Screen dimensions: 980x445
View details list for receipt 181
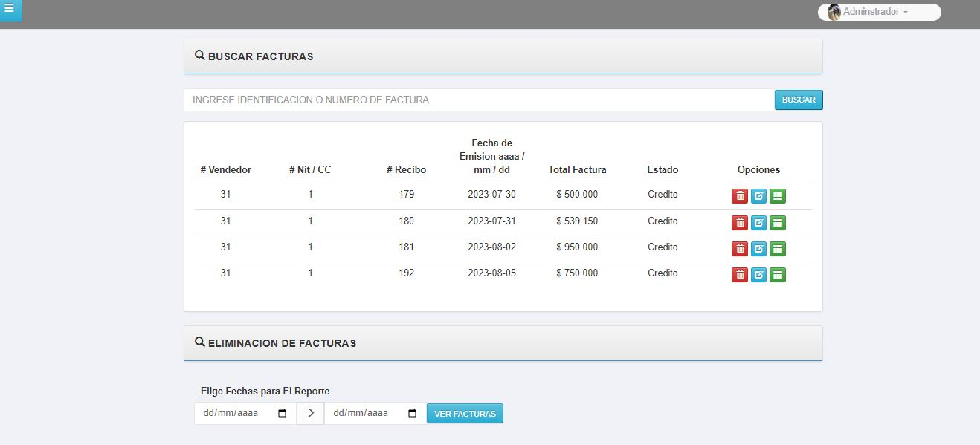tap(778, 249)
